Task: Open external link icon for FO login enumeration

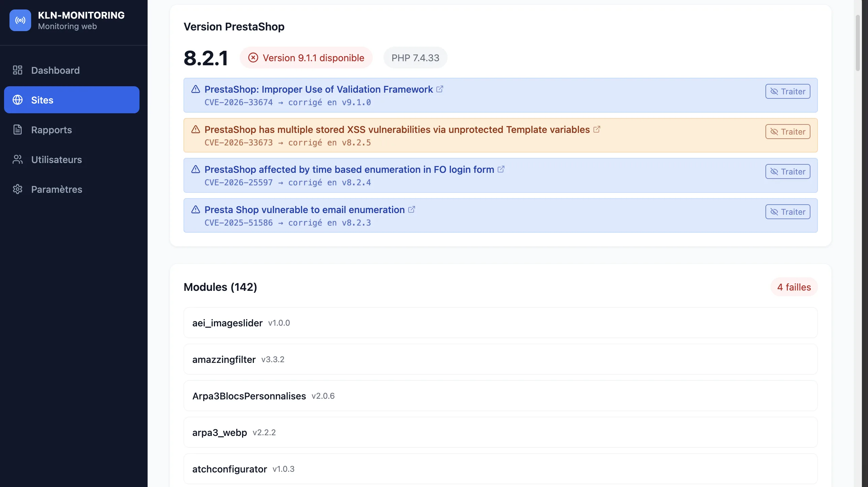Action: click(501, 169)
